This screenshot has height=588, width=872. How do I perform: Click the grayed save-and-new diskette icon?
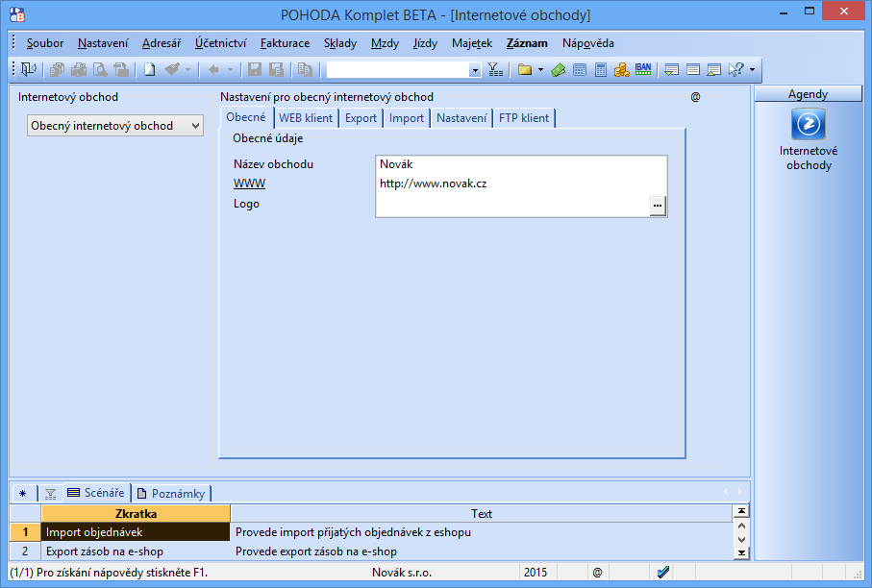(276, 69)
